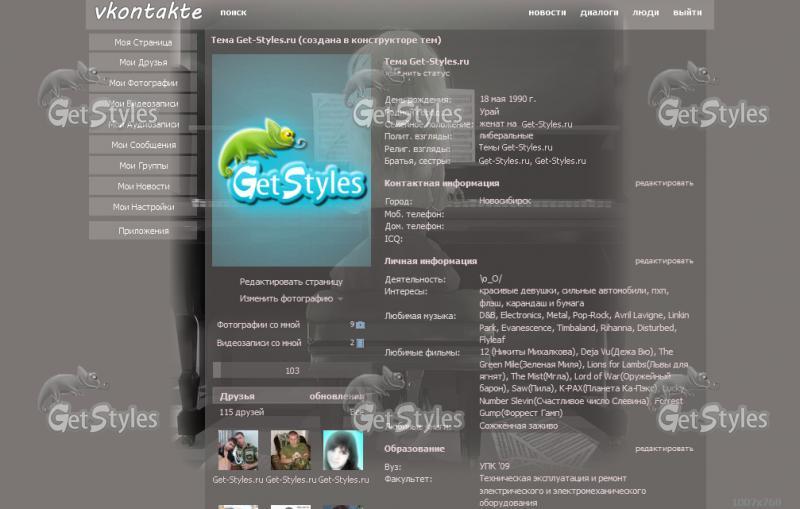Open Мои Группы in sidebar
Image resolution: width=800 pixels, height=509 pixels.
pos(143,166)
